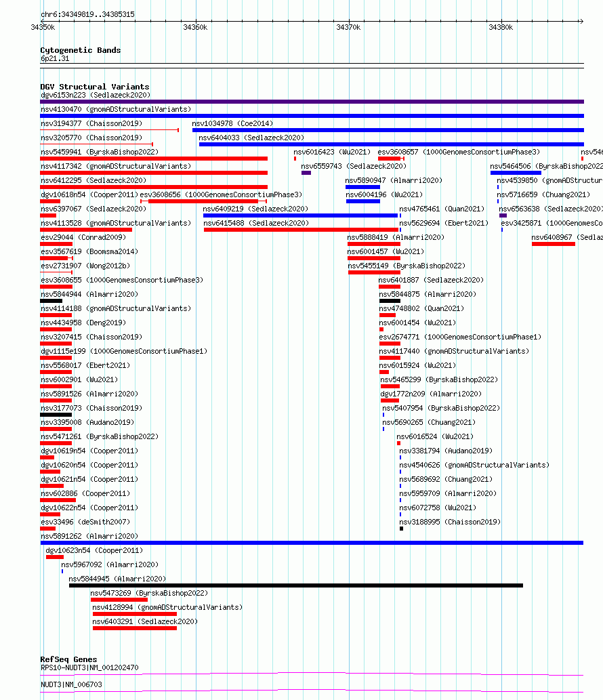Click nsv602886 (Cooper2011) label
Screen dimensions: 603x700
pyautogui.click(x=85, y=495)
